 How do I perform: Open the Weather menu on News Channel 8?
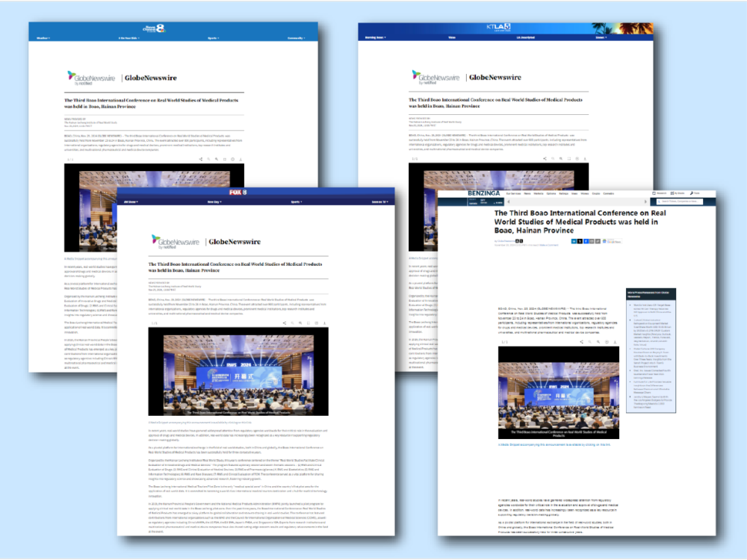click(43, 37)
